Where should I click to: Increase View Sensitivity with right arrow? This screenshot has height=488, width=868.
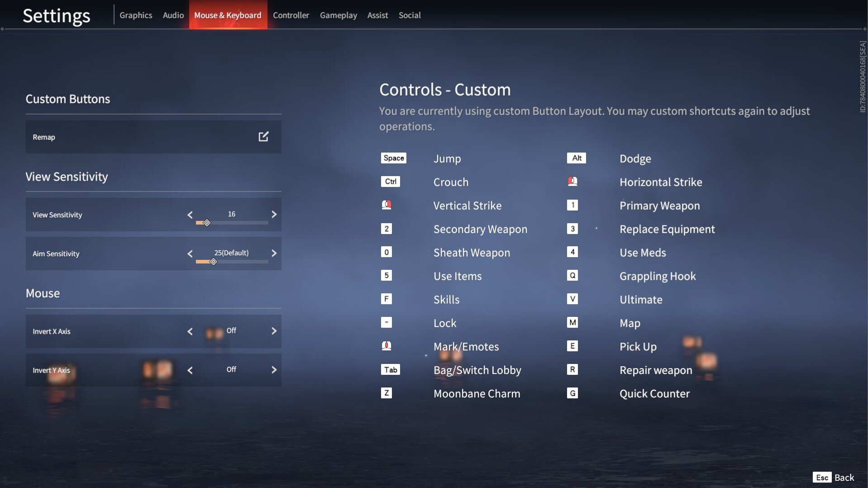(x=274, y=215)
